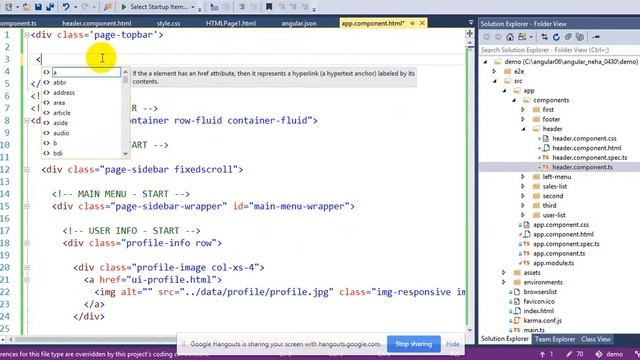640x360 pixels.
Task: Select app.module.ts file
Action: pyautogui.click(x=553, y=263)
